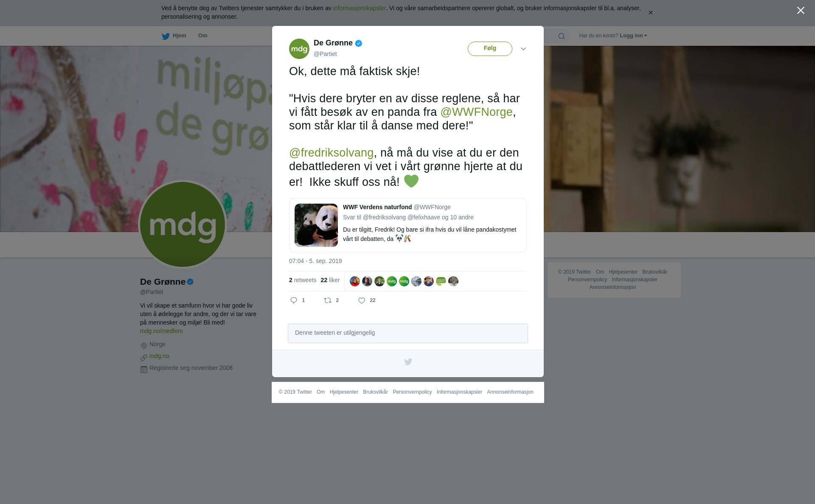Viewport: 815px width, 504px height.
Task: Expand the Logg inn dropdown
Action: pyautogui.click(x=633, y=36)
